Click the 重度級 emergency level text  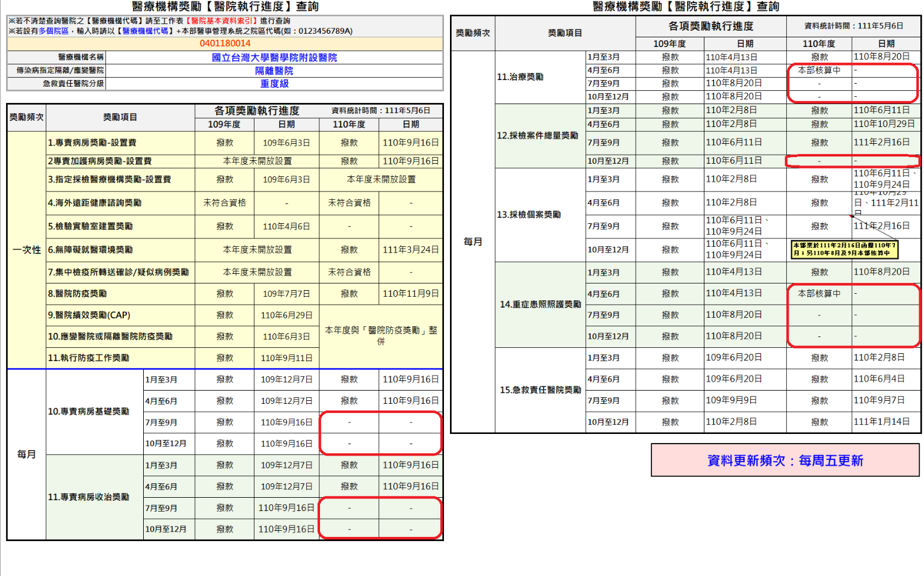coord(274,84)
